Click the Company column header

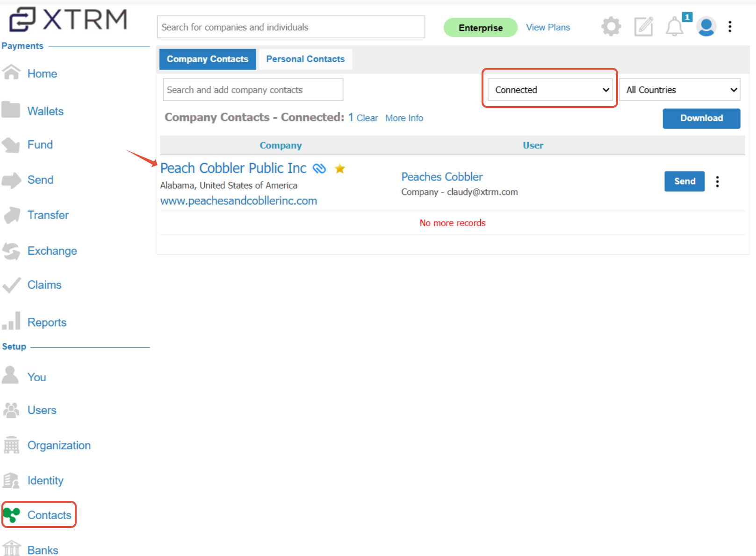281,145
